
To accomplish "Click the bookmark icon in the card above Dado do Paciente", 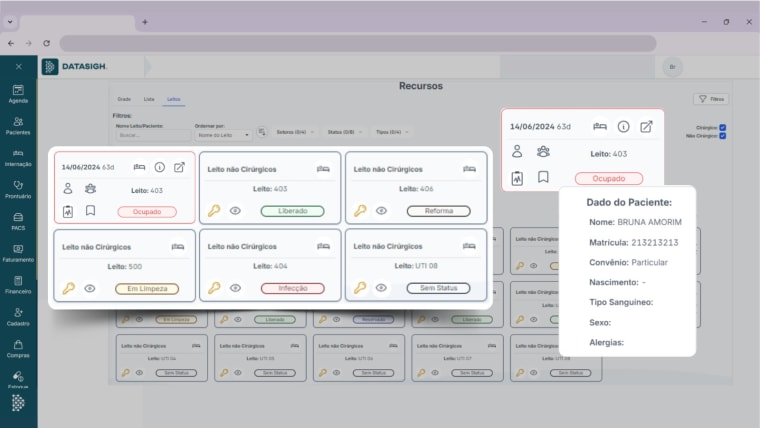I will (x=543, y=177).
